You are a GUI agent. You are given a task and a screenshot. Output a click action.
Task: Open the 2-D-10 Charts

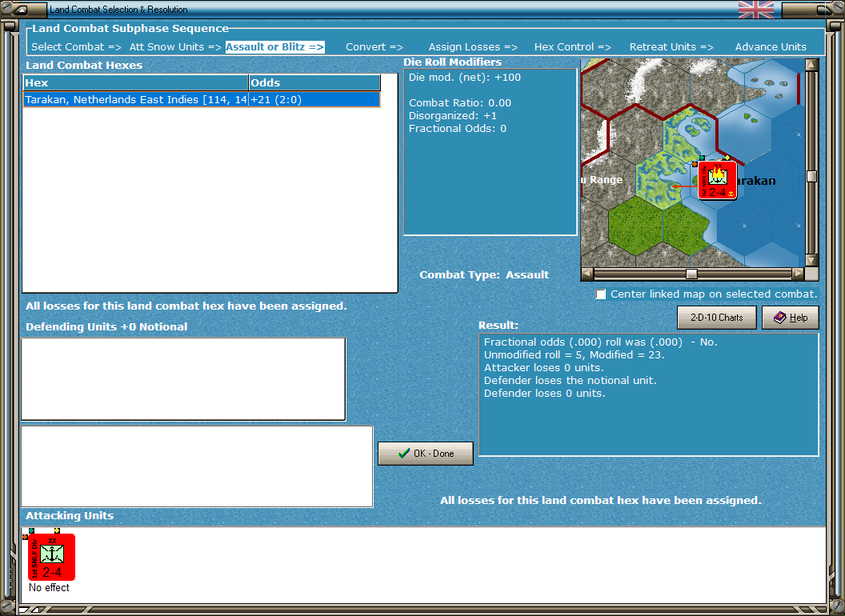[717, 318]
